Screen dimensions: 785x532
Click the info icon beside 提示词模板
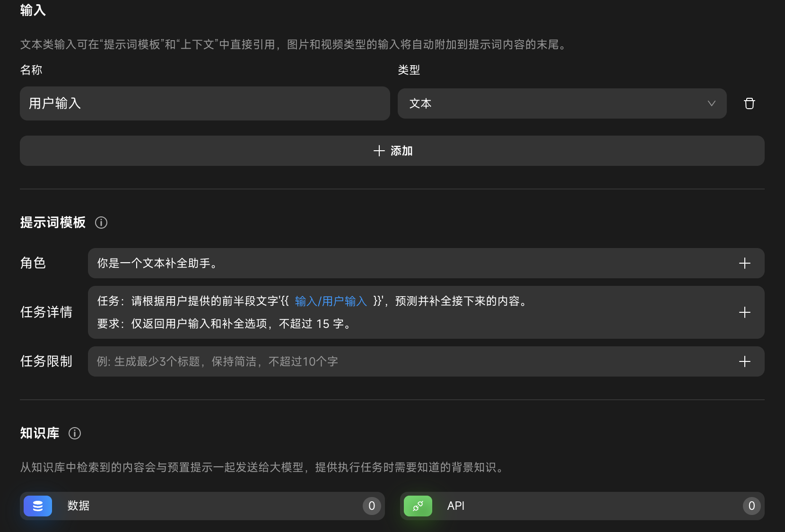point(101,223)
